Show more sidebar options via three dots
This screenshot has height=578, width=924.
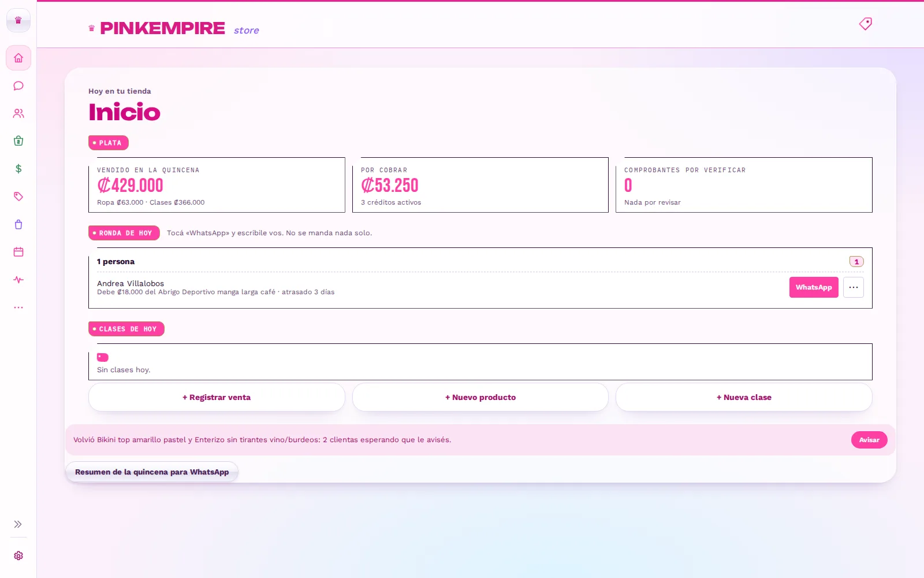(18, 307)
